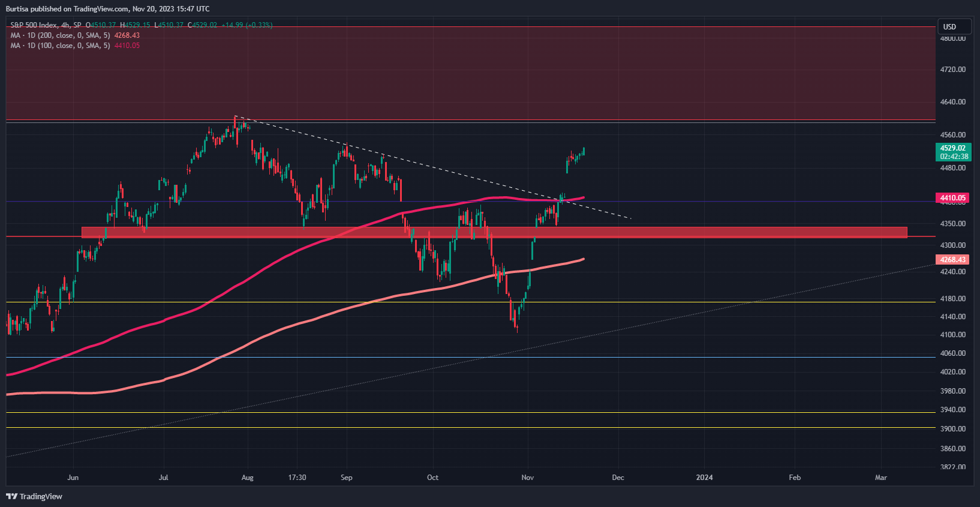The height and width of the screenshot is (507, 980).
Task: Click the 4100.00 price axis level
Action: 952,335
